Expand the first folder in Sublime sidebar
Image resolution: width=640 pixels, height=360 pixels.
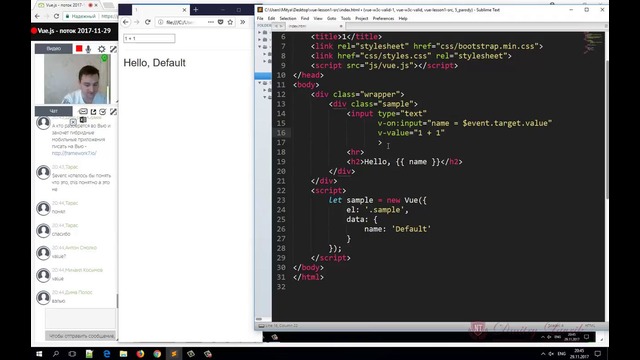pyautogui.click(x=260, y=32)
